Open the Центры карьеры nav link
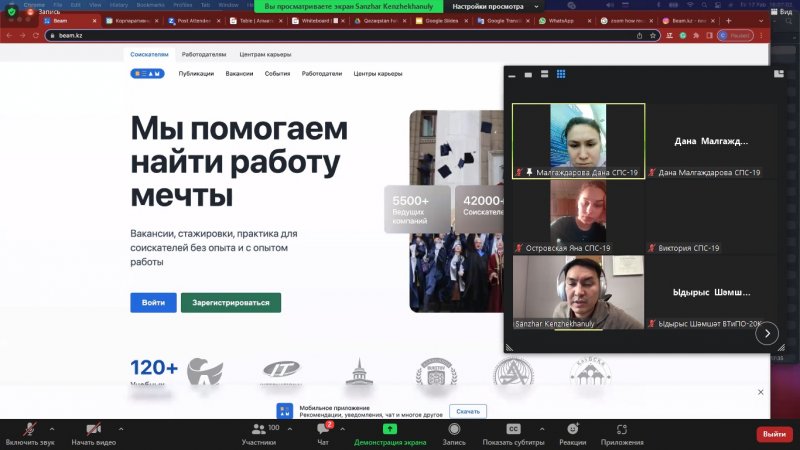The width and height of the screenshot is (800, 450). pos(378,73)
